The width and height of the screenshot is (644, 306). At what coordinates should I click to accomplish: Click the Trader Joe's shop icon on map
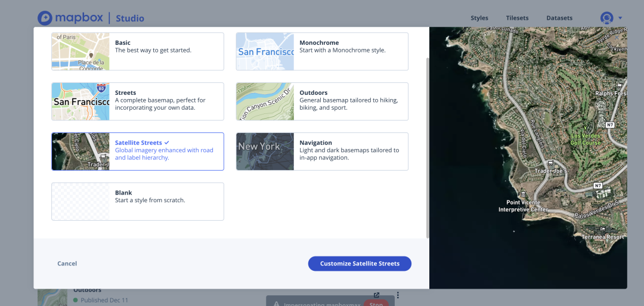pos(550,163)
